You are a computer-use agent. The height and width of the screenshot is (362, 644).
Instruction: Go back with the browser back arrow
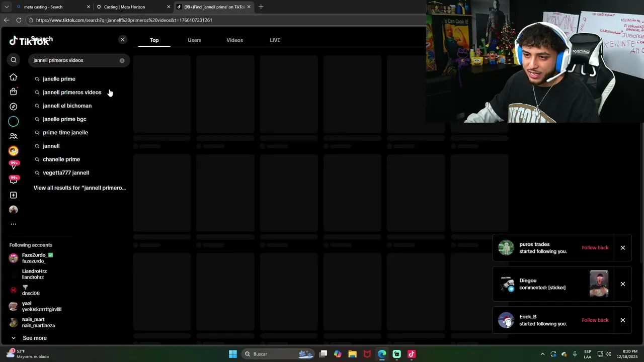[7, 20]
